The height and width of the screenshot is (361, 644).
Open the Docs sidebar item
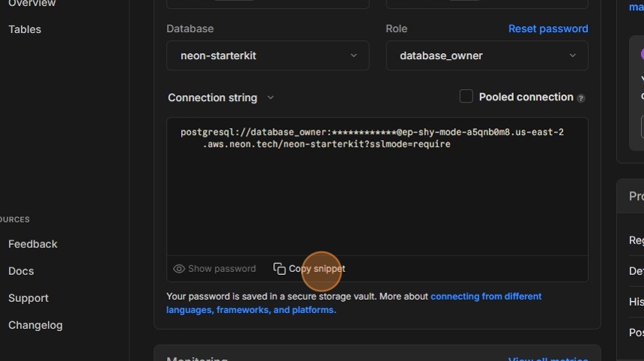21,271
